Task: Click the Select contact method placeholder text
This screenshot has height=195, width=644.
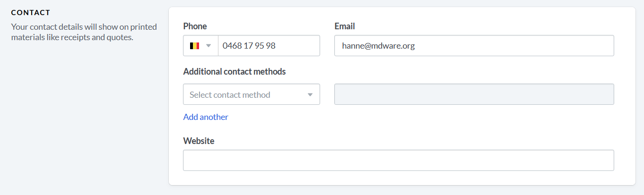Action: pos(230,95)
